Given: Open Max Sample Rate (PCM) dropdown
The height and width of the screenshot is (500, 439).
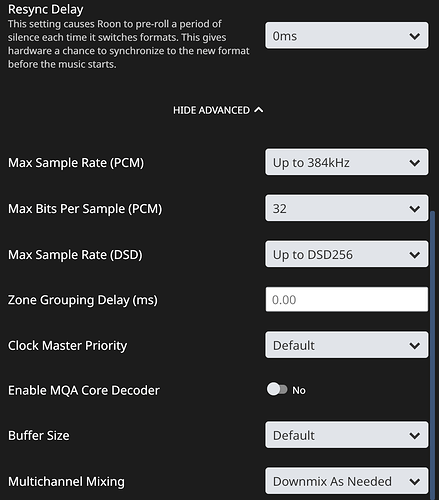Looking at the screenshot, I should (347, 162).
